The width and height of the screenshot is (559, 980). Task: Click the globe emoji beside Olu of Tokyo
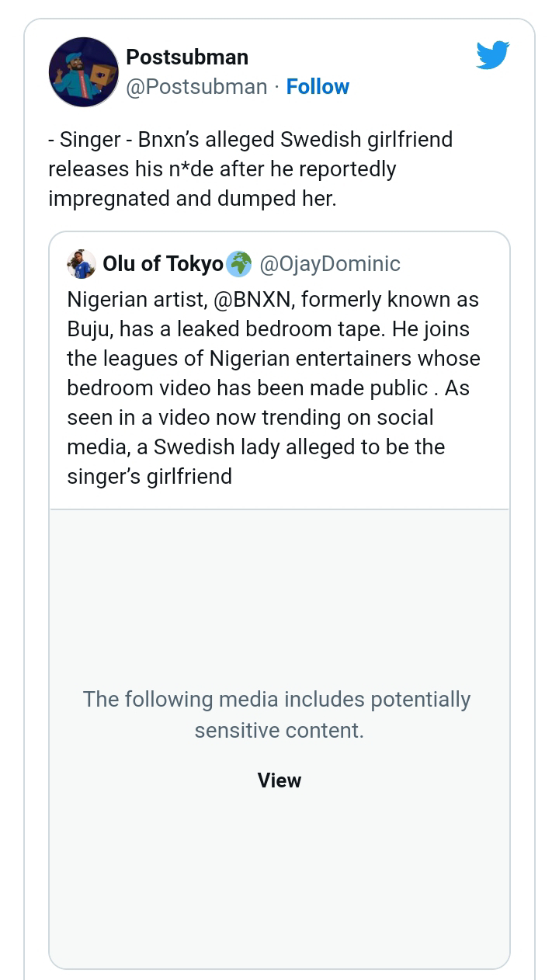(239, 264)
